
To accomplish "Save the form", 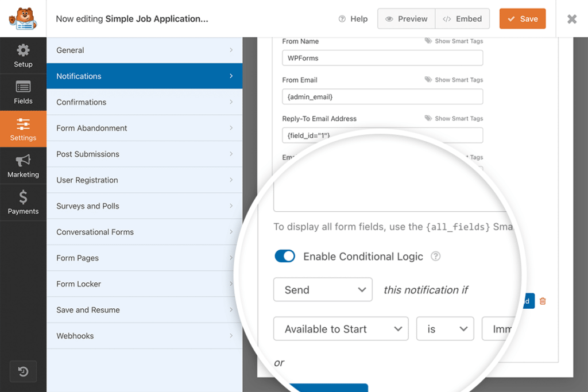I will pos(522,18).
